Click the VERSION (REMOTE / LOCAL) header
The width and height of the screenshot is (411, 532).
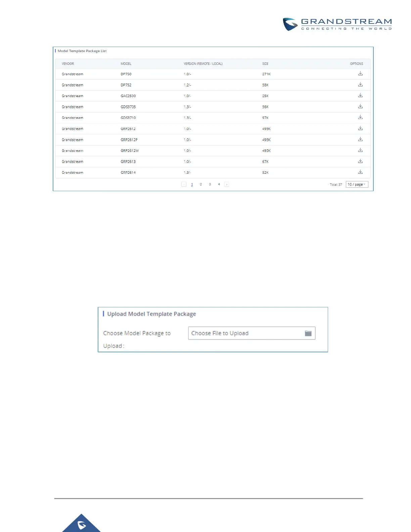(x=203, y=64)
